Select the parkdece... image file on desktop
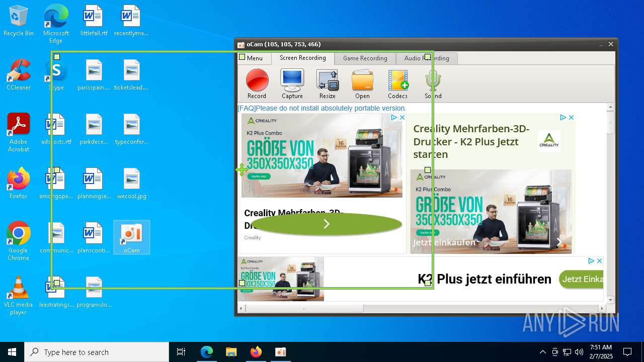 click(94, 129)
